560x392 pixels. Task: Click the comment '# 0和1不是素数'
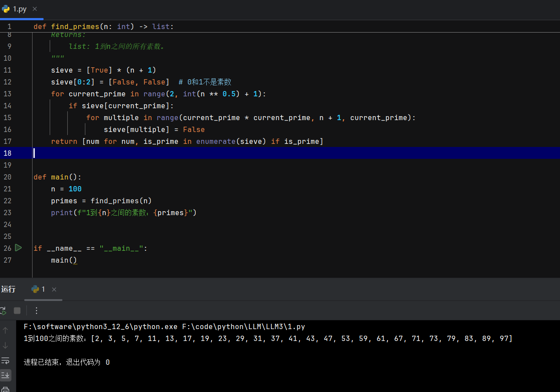coord(205,82)
